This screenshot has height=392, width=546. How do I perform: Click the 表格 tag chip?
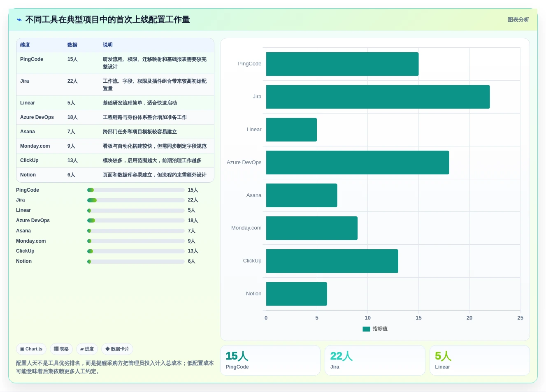click(x=61, y=349)
